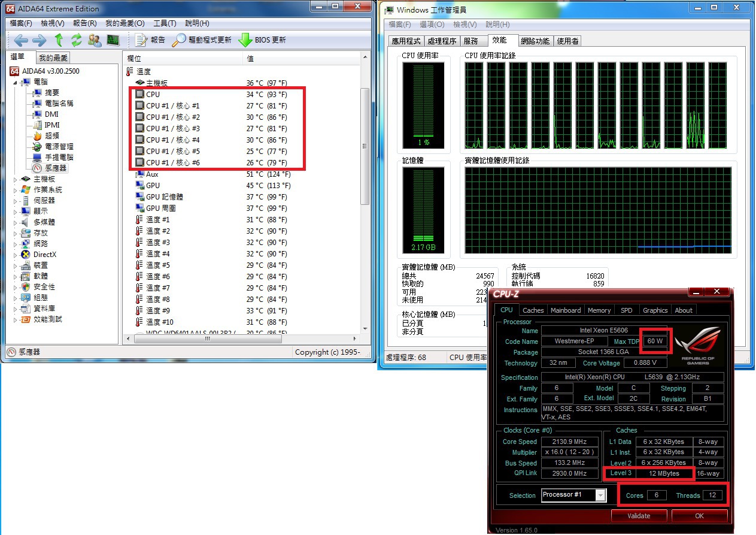
Task: Expand the 伺服器 tree node
Action: tap(16, 201)
